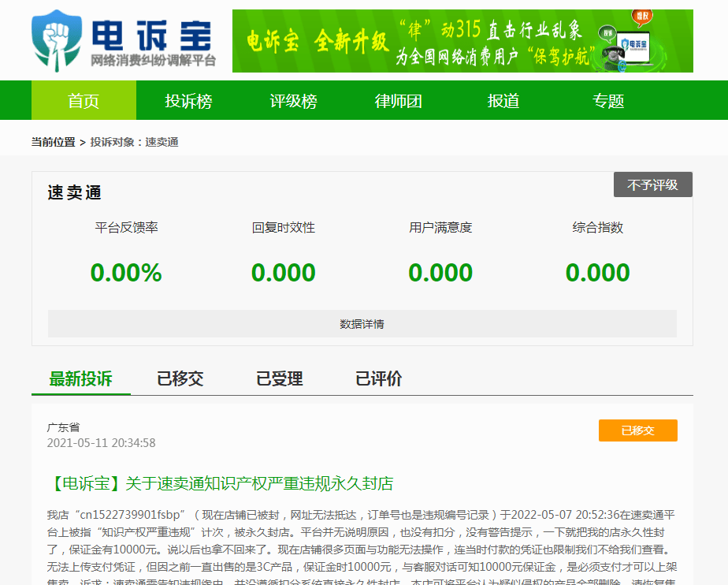Screen dimensions: 728x585
Task: Open 投诉榜 in the navigation bar
Action: 188,101
